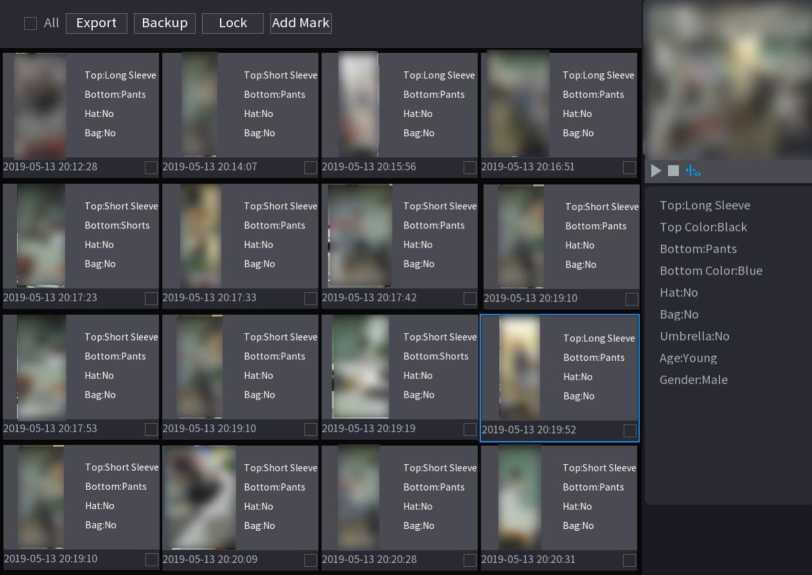Tick the All checkbox
This screenshot has height=575, width=812.
(30, 23)
